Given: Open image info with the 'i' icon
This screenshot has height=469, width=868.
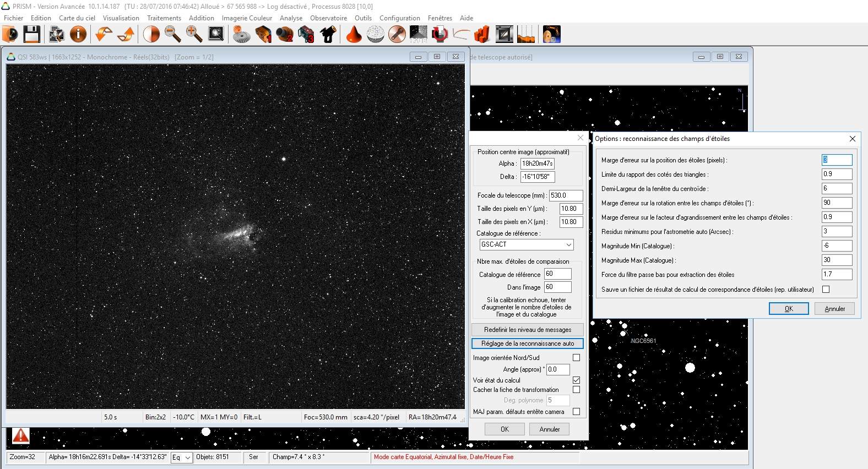Looking at the screenshot, I should click(x=78, y=34).
